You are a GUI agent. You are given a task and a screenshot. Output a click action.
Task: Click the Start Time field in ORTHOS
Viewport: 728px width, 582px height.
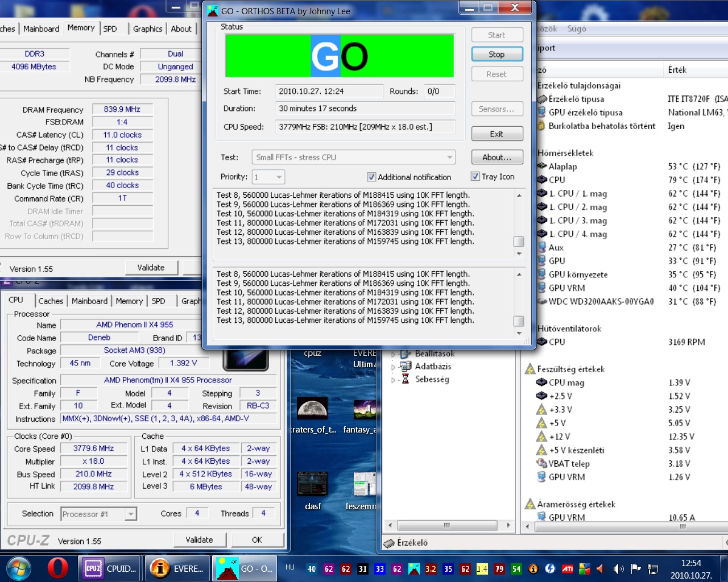click(329, 91)
